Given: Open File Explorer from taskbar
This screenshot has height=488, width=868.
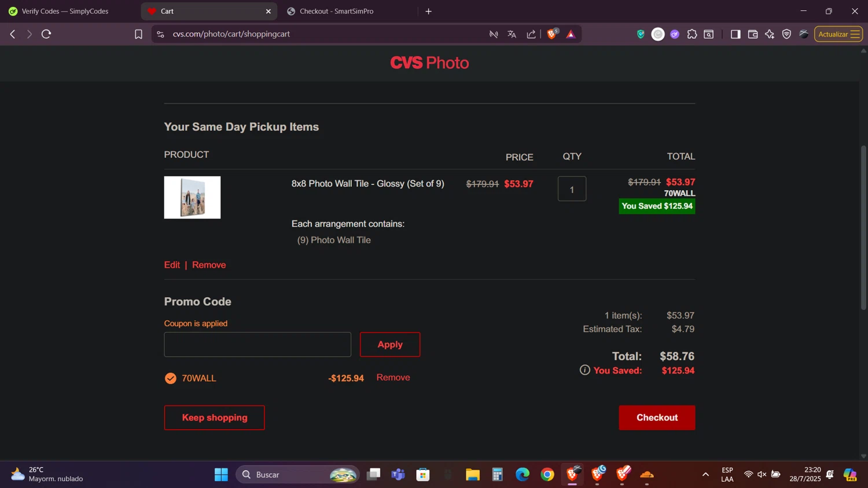Looking at the screenshot, I should point(473,475).
